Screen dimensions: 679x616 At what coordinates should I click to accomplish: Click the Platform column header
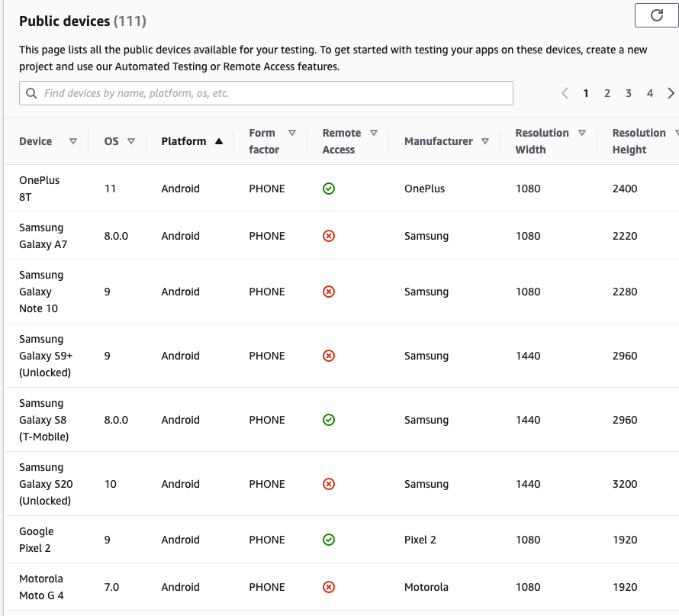(x=184, y=141)
